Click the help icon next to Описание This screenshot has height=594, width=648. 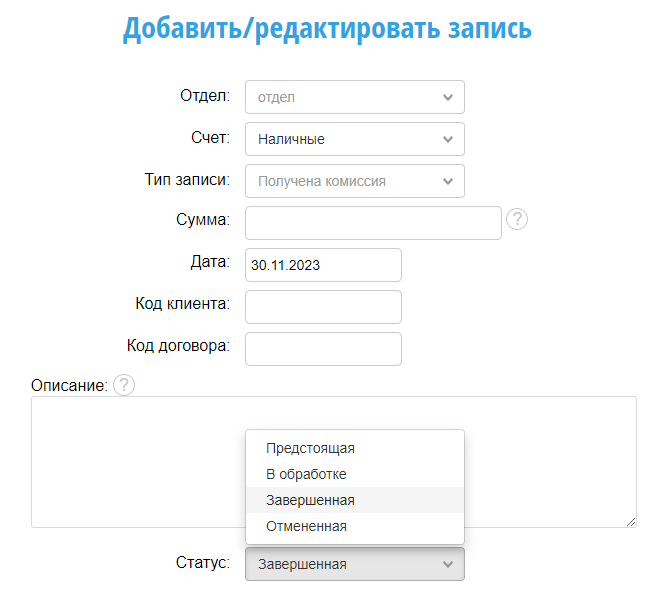click(124, 385)
